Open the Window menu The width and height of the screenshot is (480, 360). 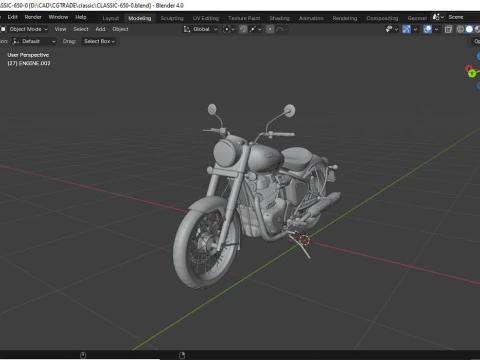pos(58,17)
